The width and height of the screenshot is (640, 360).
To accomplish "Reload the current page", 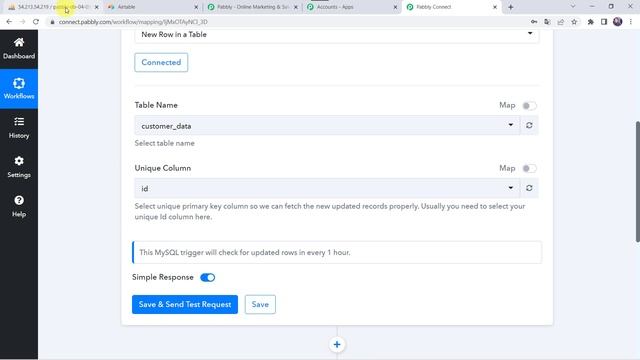I will pos(36,22).
